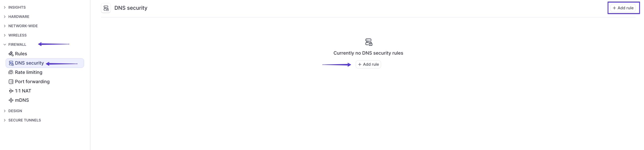This screenshot has width=644, height=150.
Task: Expand the WIRELESS section
Action: click(15, 35)
